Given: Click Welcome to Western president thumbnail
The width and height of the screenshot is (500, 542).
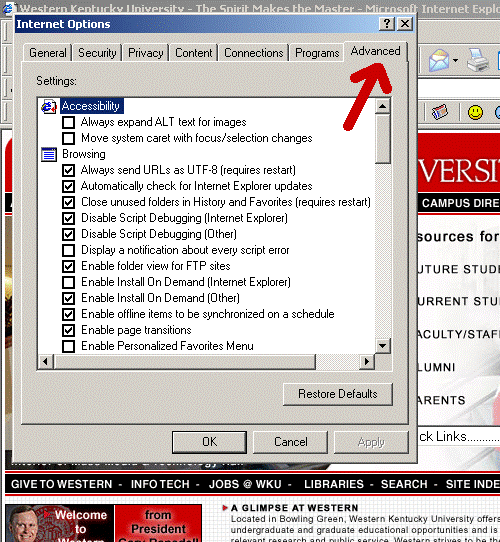Looking at the screenshot, I should (x=59, y=523).
